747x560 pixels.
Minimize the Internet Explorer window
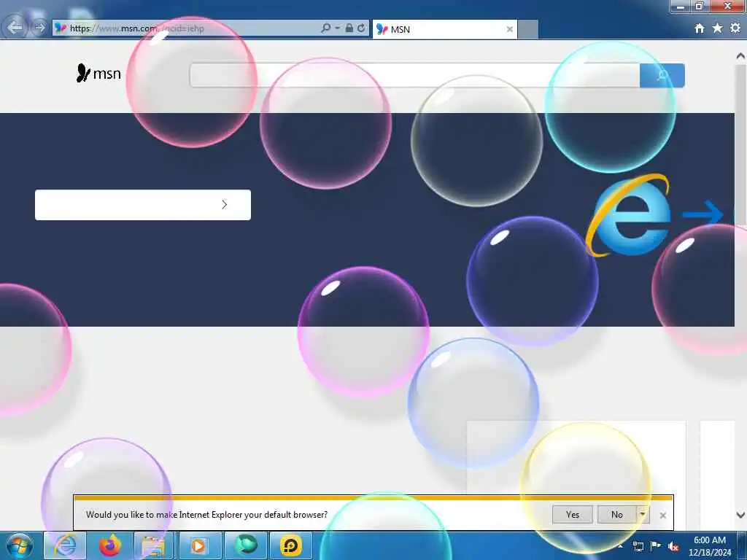(681, 6)
